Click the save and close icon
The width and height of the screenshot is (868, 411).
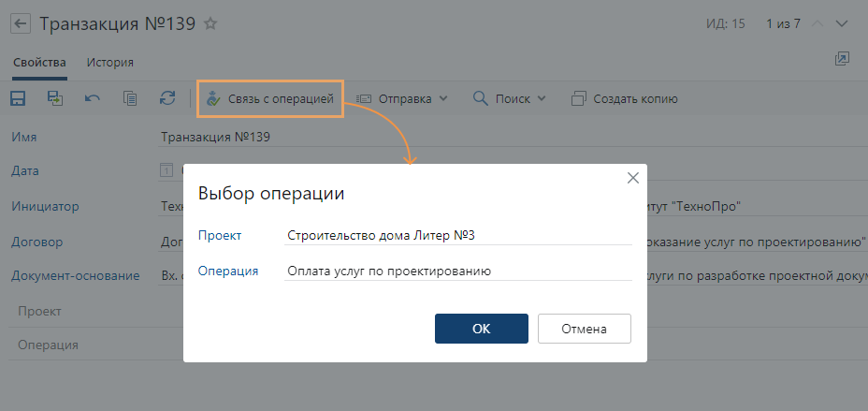(55, 98)
